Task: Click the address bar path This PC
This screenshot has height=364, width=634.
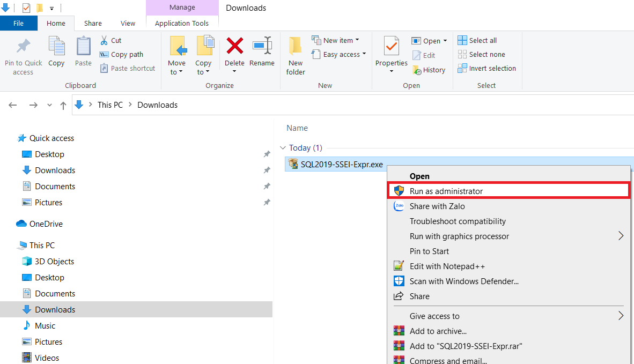Action: (110, 105)
